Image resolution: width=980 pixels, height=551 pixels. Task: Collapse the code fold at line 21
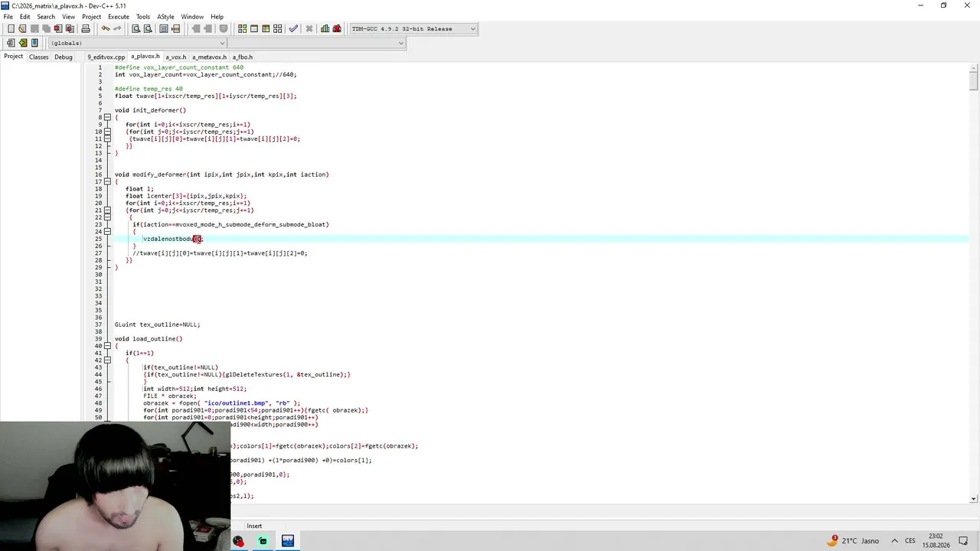click(x=107, y=210)
